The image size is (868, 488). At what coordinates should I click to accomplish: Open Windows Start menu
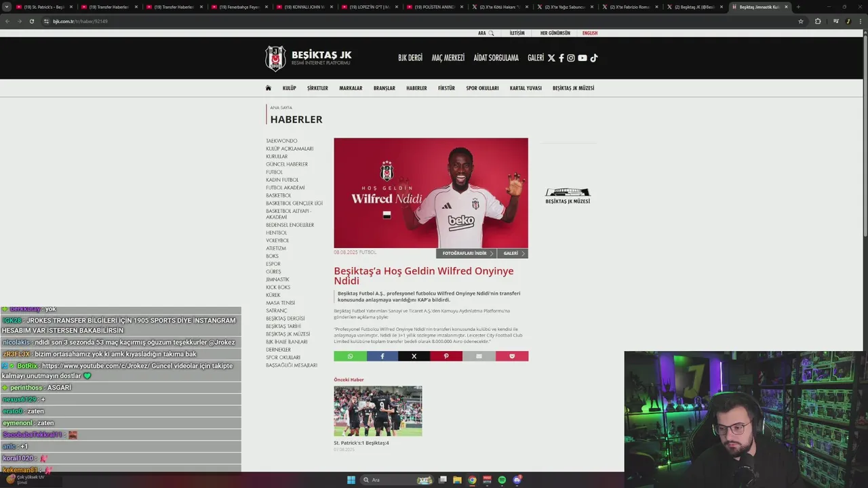[x=351, y=480]
